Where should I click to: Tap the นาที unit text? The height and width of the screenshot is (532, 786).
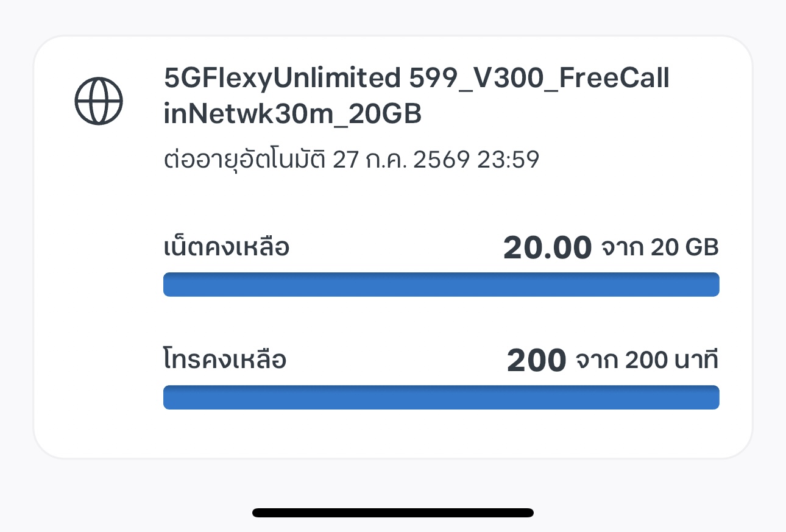tap(695, 360)
